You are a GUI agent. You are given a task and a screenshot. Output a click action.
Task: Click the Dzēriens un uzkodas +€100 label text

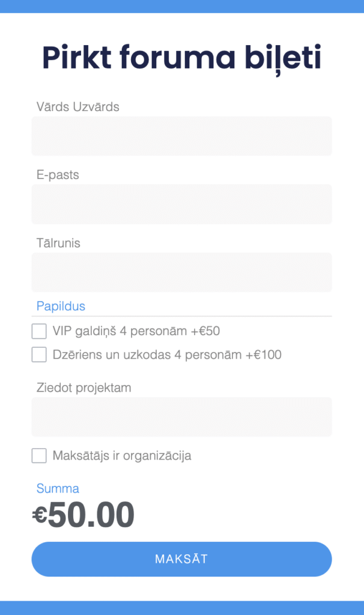[167, 355]
